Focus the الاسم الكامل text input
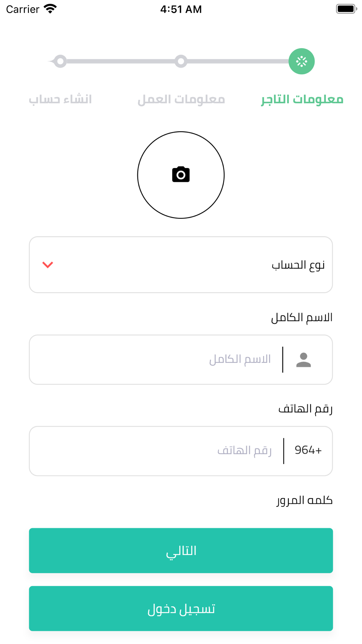The height and width of the screenshot is (644, 362). pyautogui.click(x=156, y=360)
